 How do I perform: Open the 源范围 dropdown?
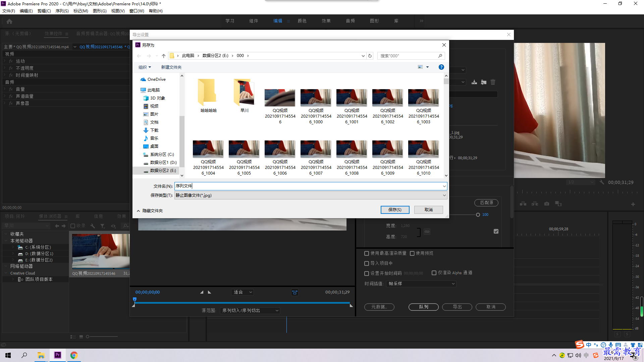point(250,311)
